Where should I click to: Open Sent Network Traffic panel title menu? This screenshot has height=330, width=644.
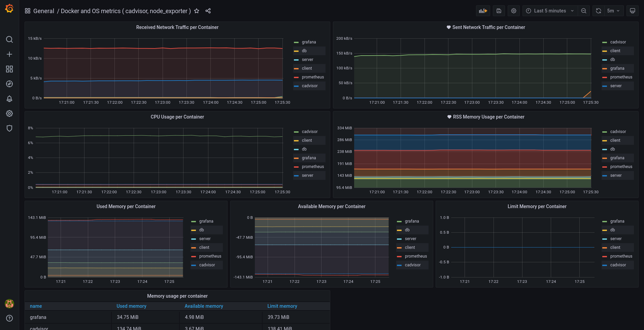click(x=488, y=27)
